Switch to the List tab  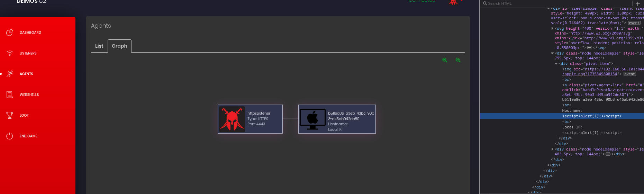pos(99,46)
